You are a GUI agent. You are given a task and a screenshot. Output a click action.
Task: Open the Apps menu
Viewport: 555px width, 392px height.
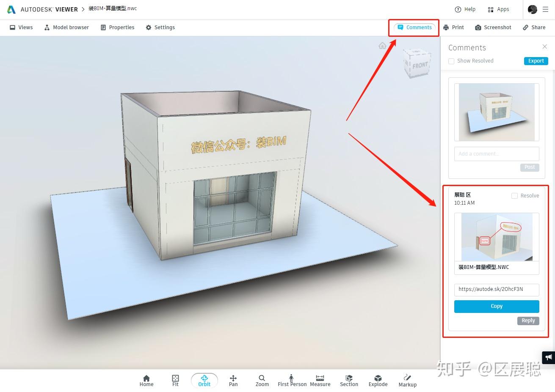click(x=498, y=9)
